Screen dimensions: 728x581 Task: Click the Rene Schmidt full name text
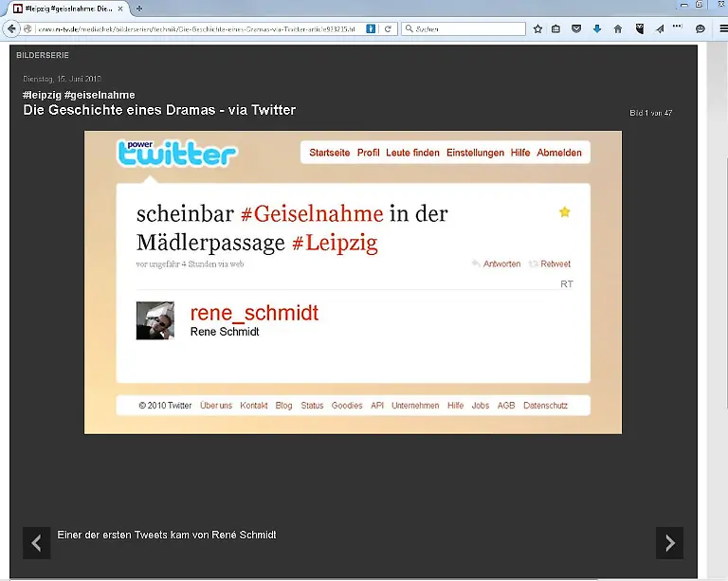pos(225,332)
